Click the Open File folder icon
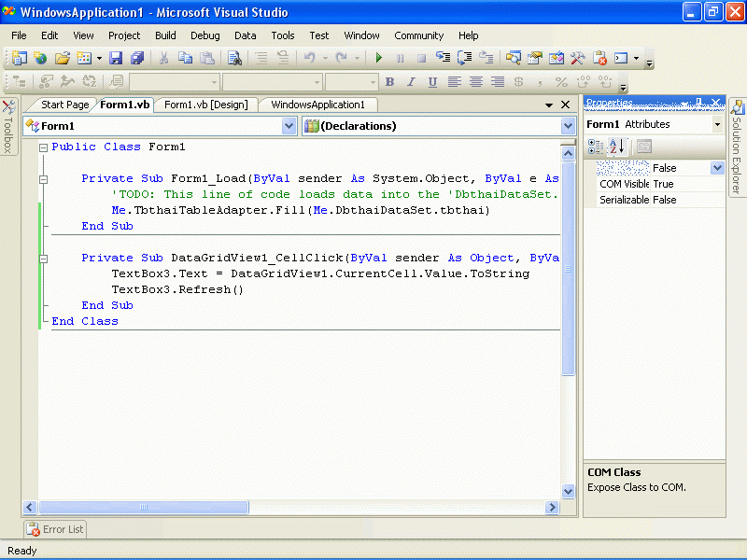Screen dimensions: 747x560 pyautogui.click(x=63, y=58)
